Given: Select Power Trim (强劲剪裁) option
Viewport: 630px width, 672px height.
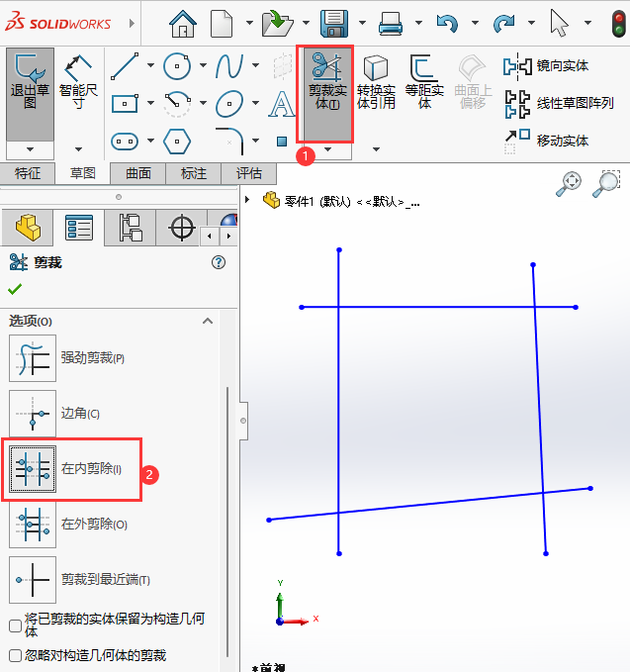Looking at the screenshot, I should [x=33, y=358].
